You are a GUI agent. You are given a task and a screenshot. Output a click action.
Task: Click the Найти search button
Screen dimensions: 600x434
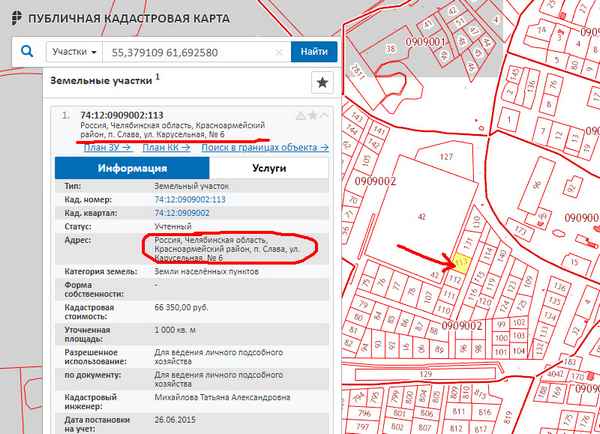[x=314, y=51]
